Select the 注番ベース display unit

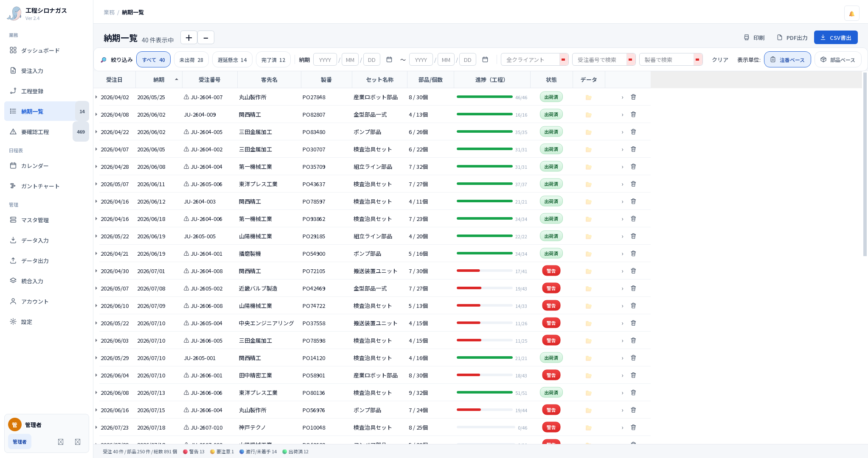pos(787,60)
